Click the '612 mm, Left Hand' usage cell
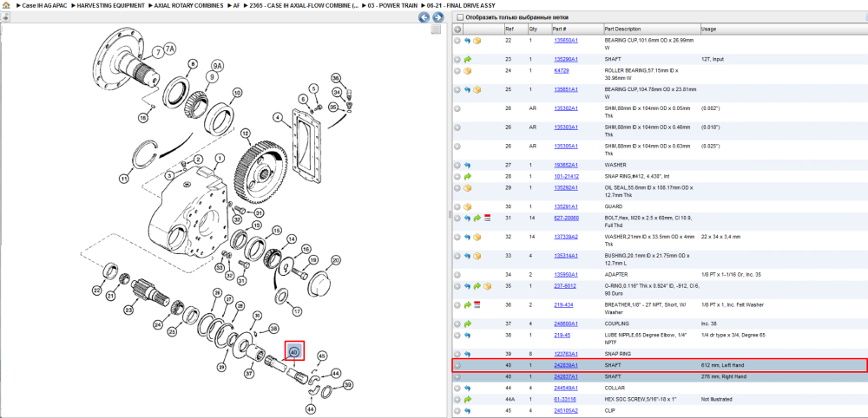Image resolution: width=868 pixels, height=418 pixels. point(723,365)
